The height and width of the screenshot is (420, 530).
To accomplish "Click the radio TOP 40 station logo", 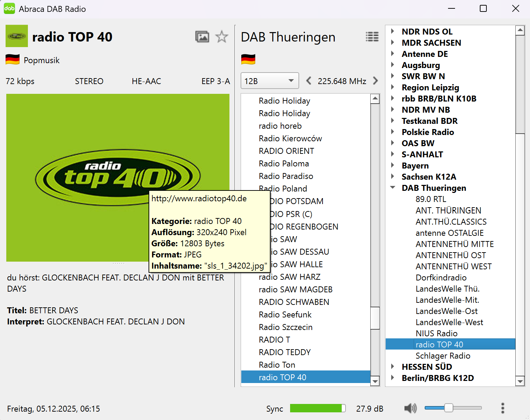I will (17, 36).
